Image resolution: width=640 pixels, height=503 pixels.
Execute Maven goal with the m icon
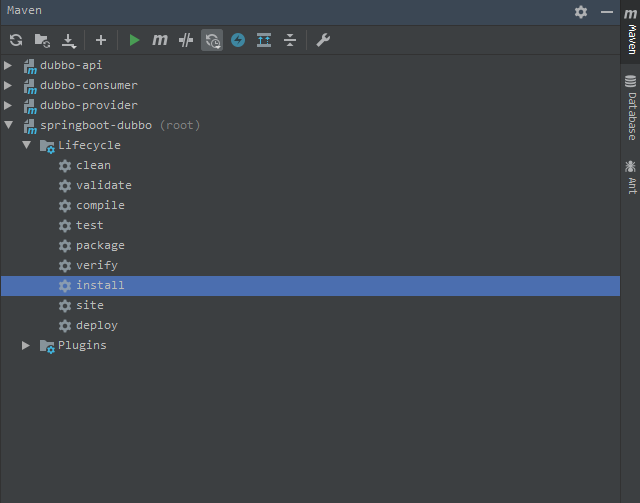pyautogui.click(x=160, y=40)
